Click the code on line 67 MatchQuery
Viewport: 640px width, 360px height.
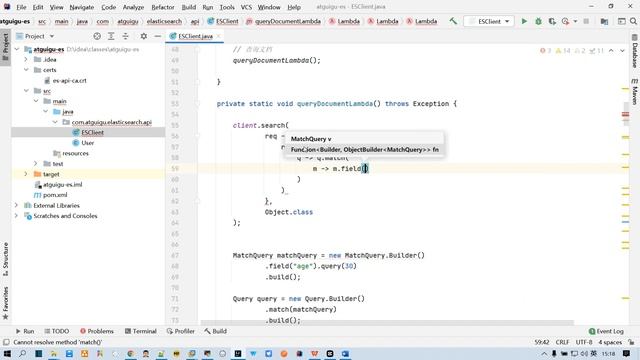[x=329, y=256]
